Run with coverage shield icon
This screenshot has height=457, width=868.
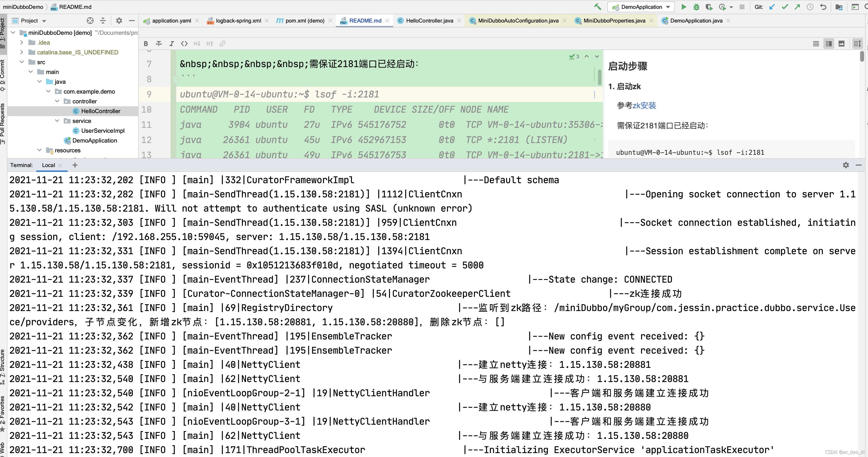(709, 7)
